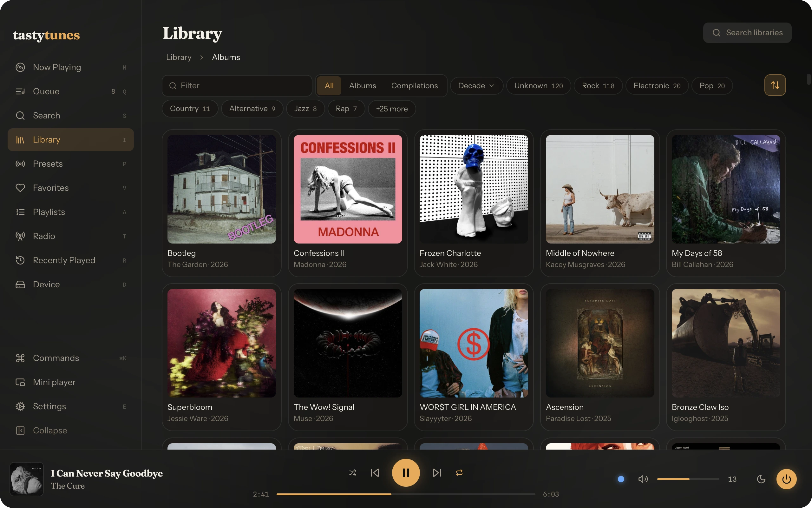Go to Library breadcrumb link

(x=179, y=57)
